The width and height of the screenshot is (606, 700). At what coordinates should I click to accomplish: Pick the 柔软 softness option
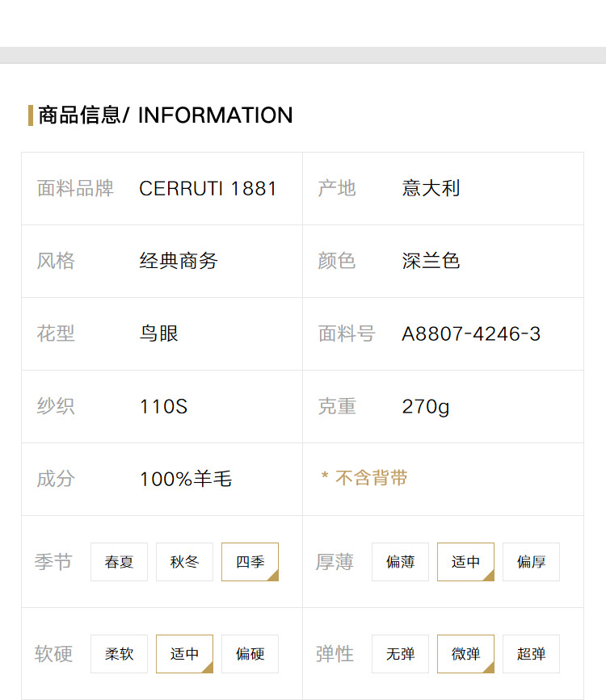coord(119,653)
